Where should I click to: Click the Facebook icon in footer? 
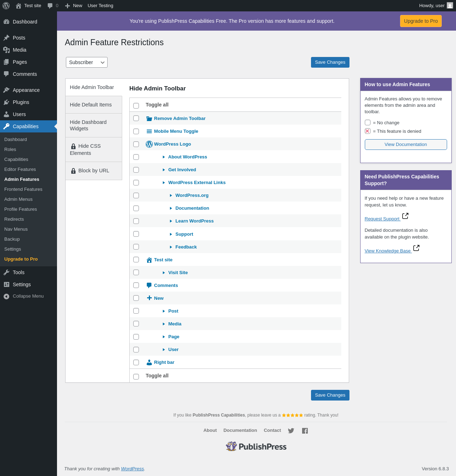(305, 431)
